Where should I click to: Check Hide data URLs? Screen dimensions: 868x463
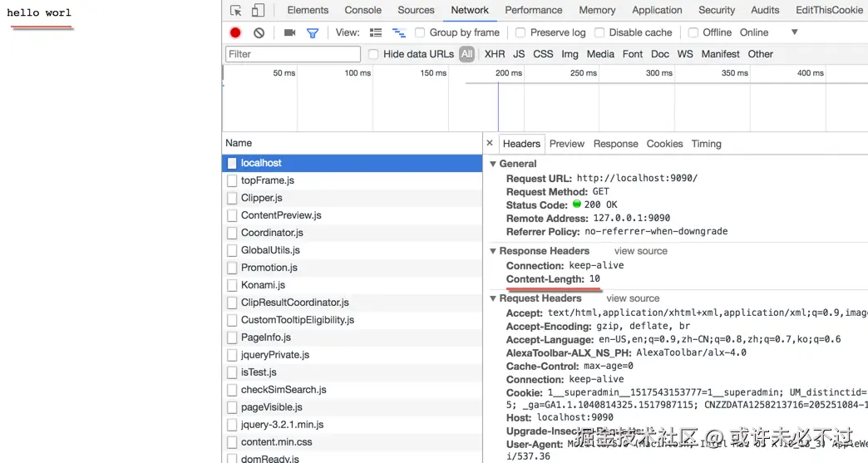coord(373,54)
